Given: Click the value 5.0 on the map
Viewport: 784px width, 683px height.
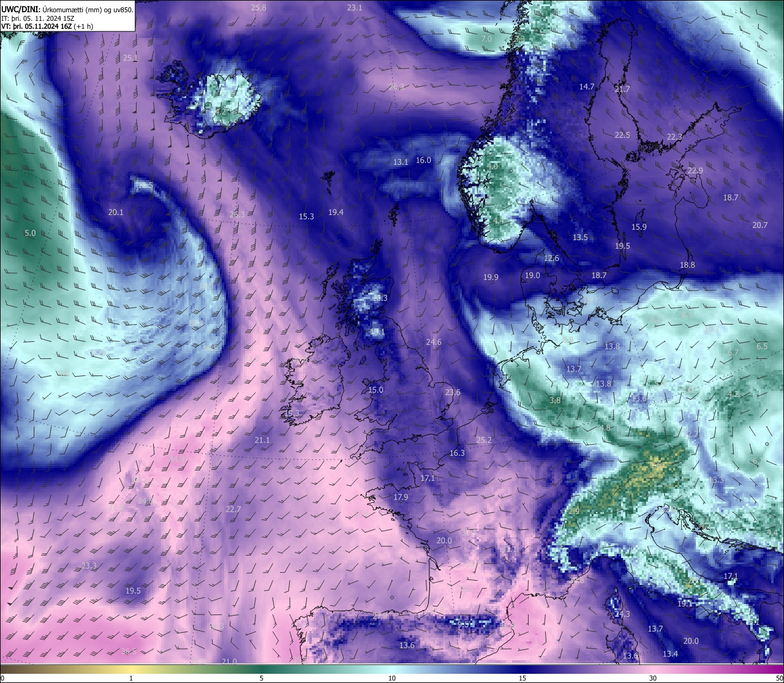Looking at the screenshot, I should tap(30, 233).
